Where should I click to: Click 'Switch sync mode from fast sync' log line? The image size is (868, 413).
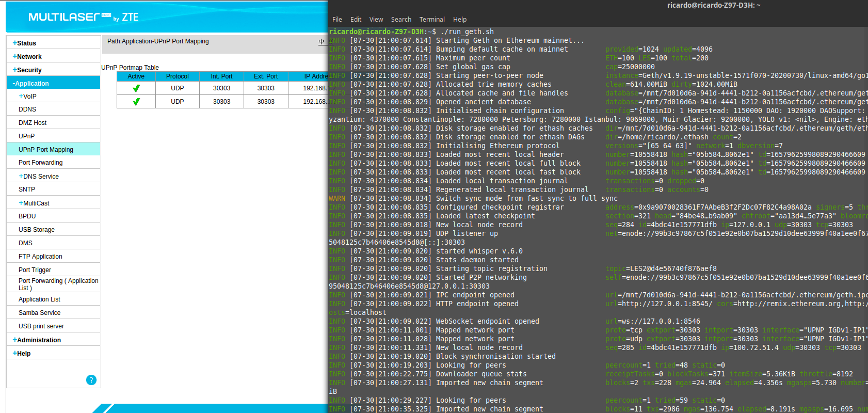[526, 198]
